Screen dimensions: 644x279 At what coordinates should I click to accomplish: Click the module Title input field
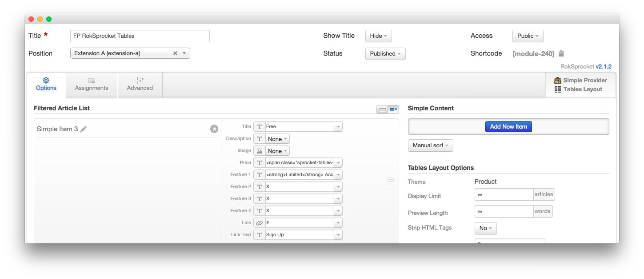pyautogui.click(x=140, y=36)
